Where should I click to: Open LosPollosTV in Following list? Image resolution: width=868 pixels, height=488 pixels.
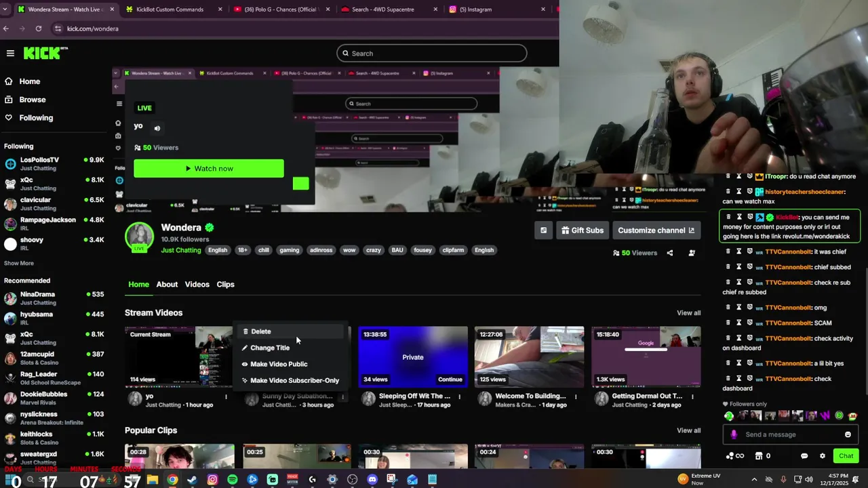(x=54, y=163)
